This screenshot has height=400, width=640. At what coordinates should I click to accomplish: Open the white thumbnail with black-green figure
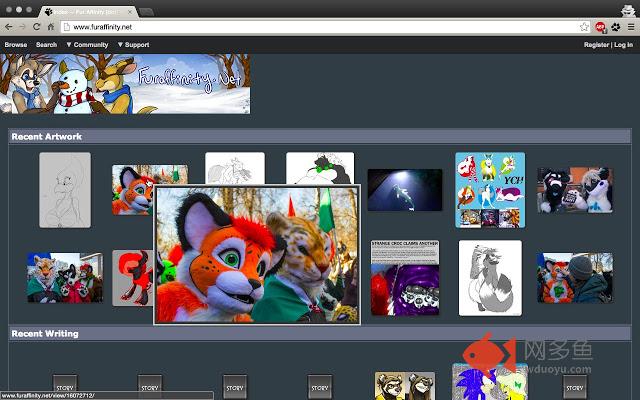320,168
